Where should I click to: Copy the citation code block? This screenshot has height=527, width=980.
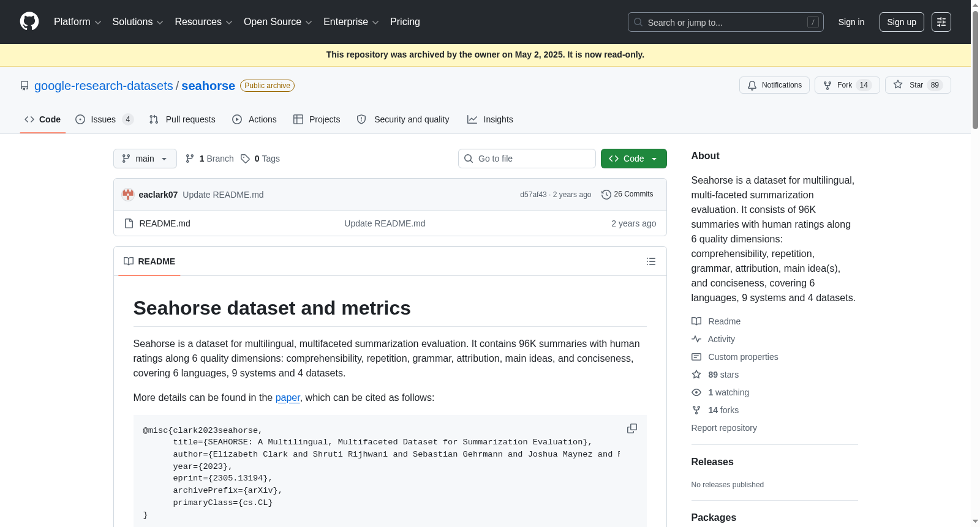632,428
